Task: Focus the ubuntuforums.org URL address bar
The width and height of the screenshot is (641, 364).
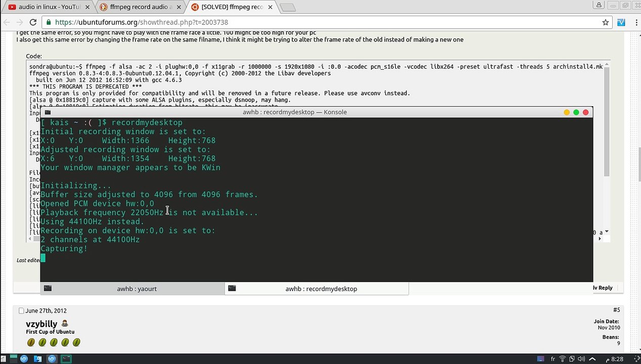Action: [x=324, y=22]
